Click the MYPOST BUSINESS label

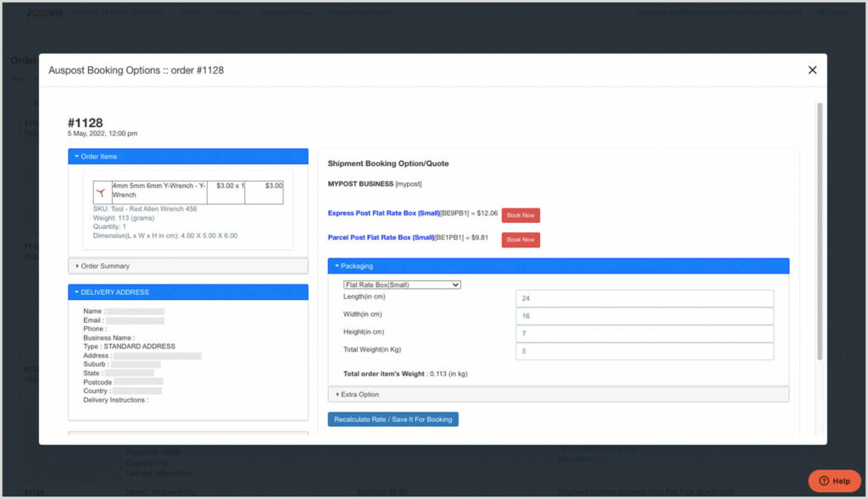tap(360, 184)
